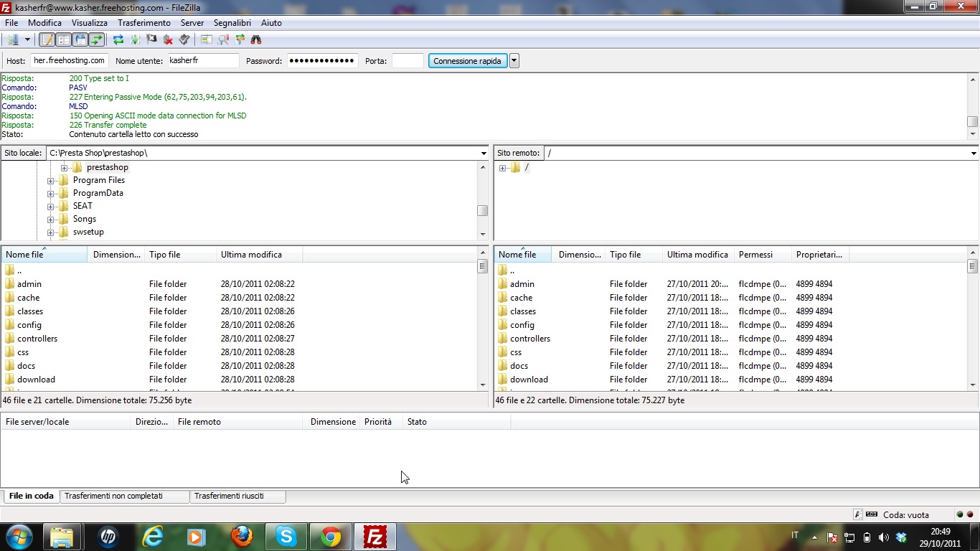Screen dimensions: 980x551
Task: Toggle synchronized browsing in the toolbar
Action: click(x=240, y=40)
